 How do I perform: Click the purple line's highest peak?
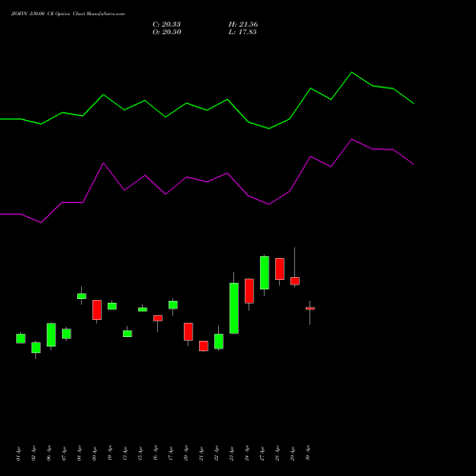(351, 139)
